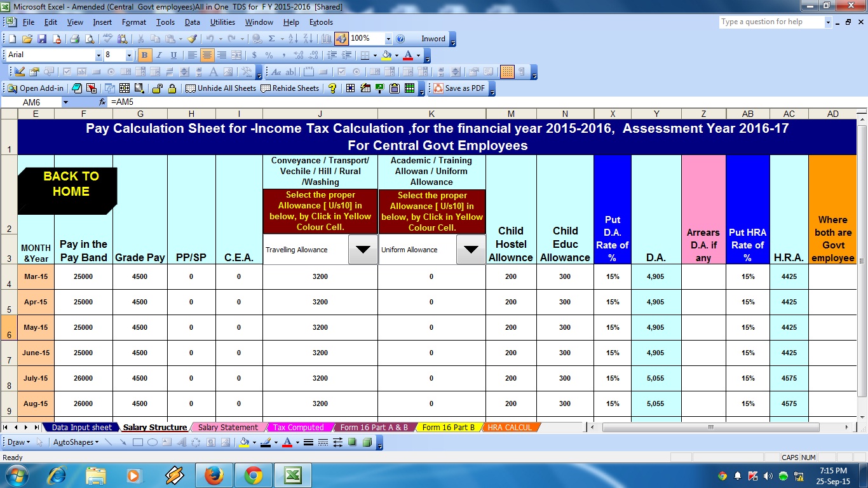The width and height of the screenshot is (868, 488).
Task: Select the Arrow drawing tool
Action: 123,442
